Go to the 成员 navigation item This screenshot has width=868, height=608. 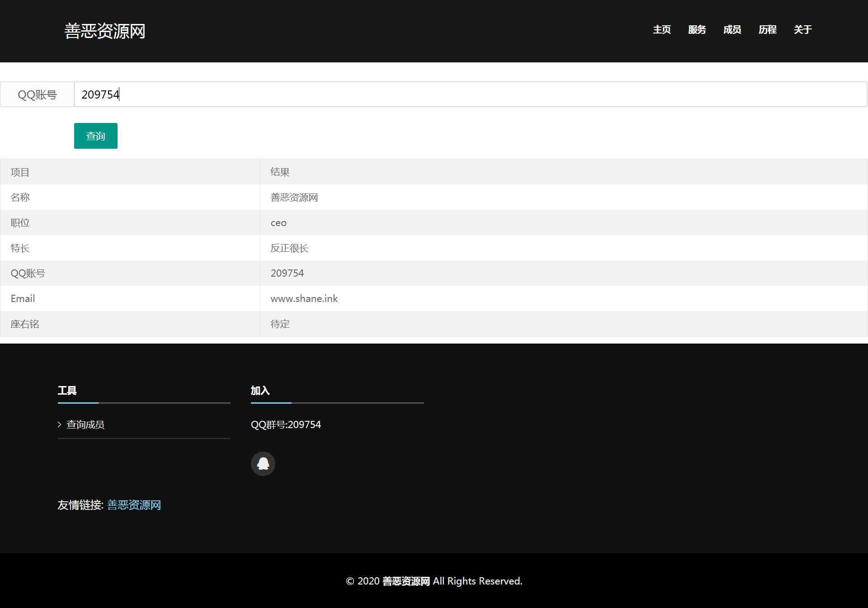732,30
